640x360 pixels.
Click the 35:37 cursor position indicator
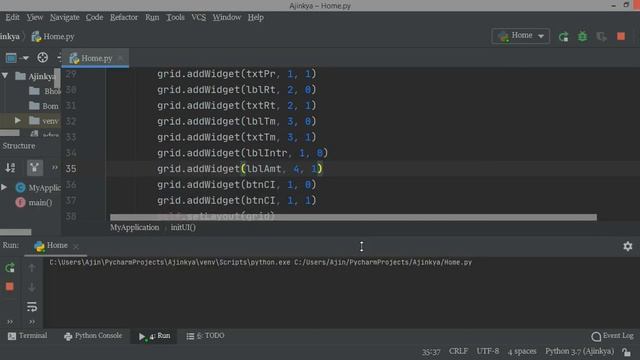[x=431, y=351]
